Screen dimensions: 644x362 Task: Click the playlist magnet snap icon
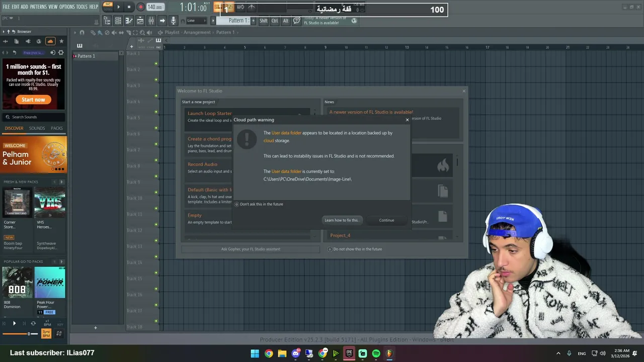[x=82, y=32]
